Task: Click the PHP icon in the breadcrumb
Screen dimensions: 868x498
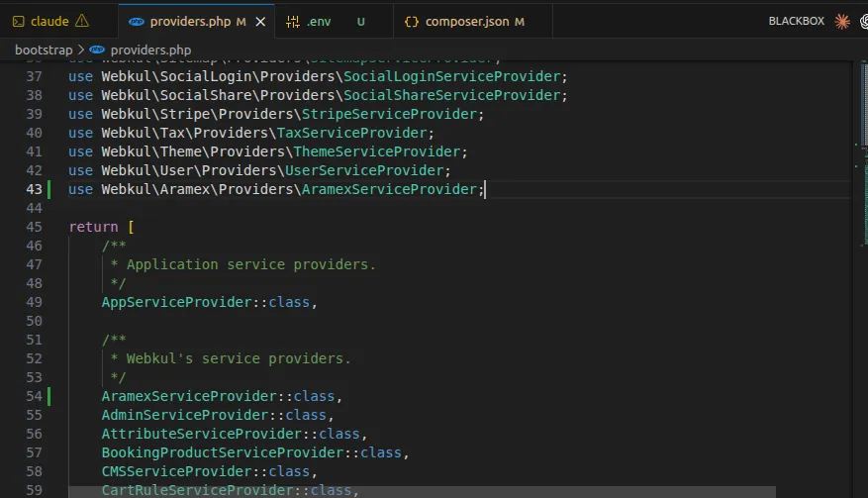Action: (97, 50)
